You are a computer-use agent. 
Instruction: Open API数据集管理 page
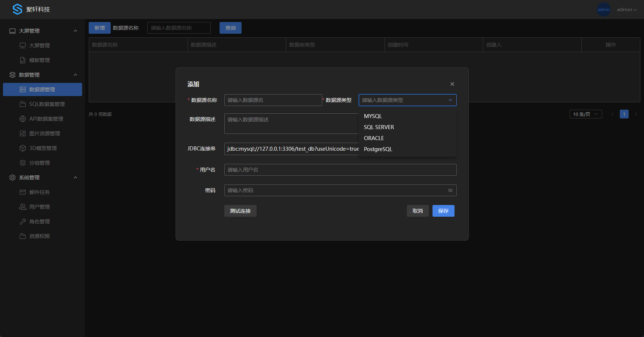click(43, 119)
